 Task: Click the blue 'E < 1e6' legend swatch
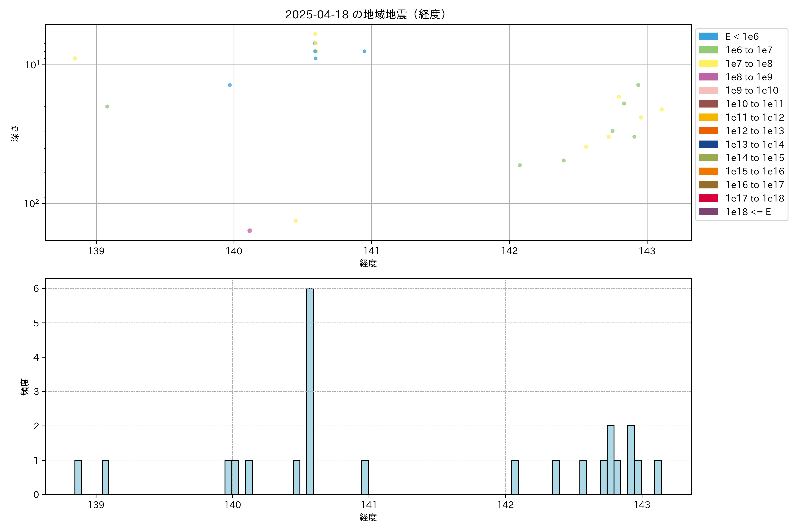[x=708, y=36]
